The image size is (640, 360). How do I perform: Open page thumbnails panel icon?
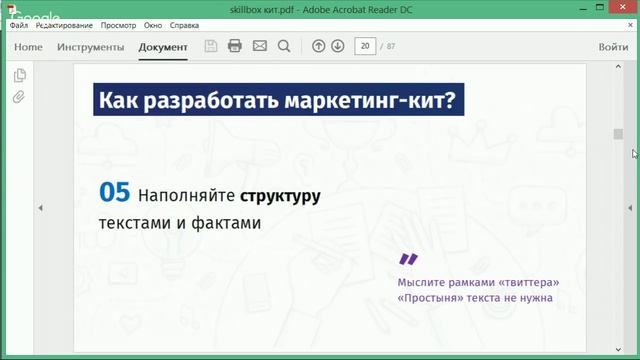coord(20,75)
